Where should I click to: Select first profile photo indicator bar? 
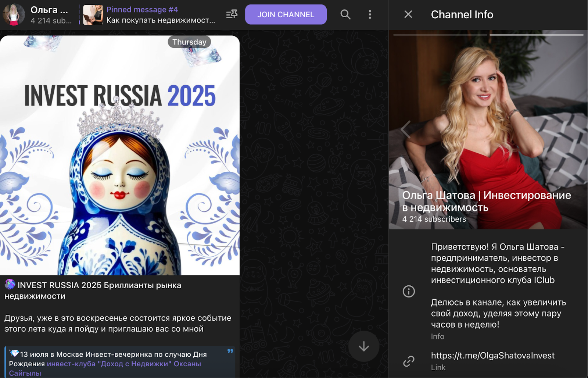[x=440, y=35]
